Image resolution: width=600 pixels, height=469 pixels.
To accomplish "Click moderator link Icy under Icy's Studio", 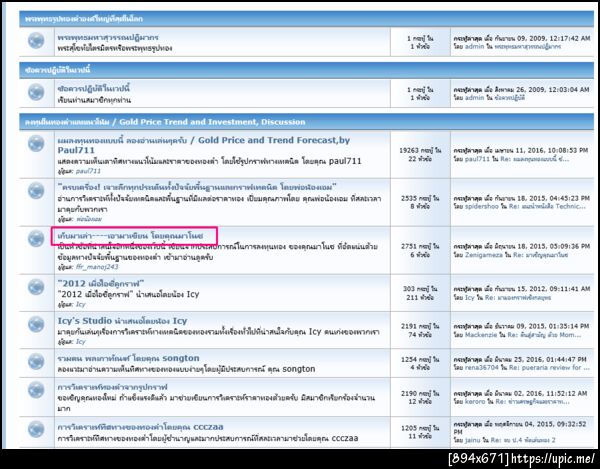I will 80,342.
